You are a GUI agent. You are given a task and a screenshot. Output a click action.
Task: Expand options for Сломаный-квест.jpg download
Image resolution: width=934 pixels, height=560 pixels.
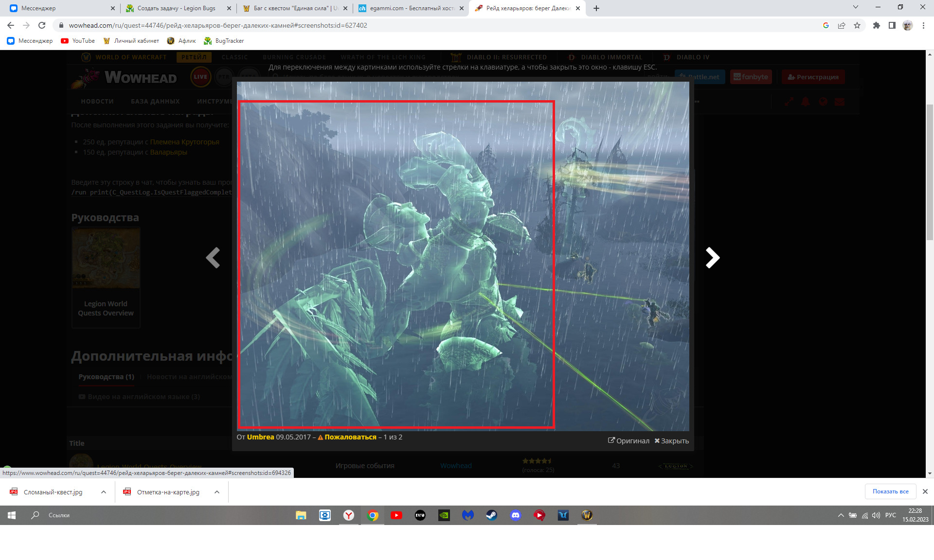coord(104,492)
